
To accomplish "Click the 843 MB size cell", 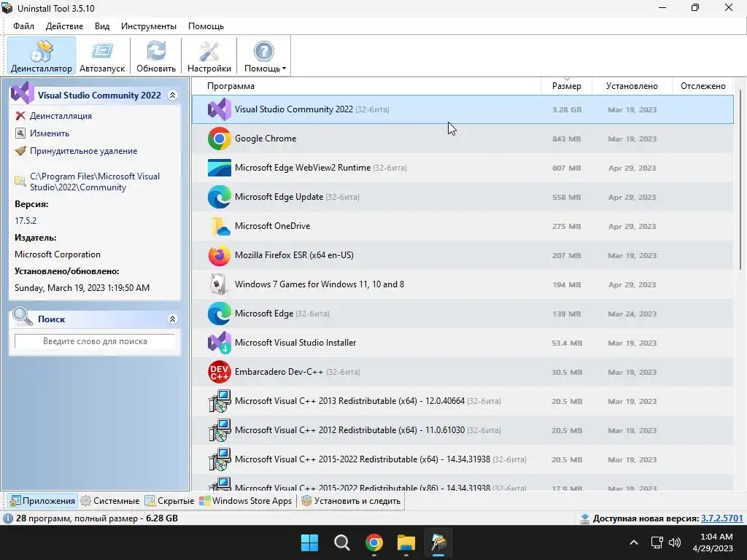I will tap(566, 139).
